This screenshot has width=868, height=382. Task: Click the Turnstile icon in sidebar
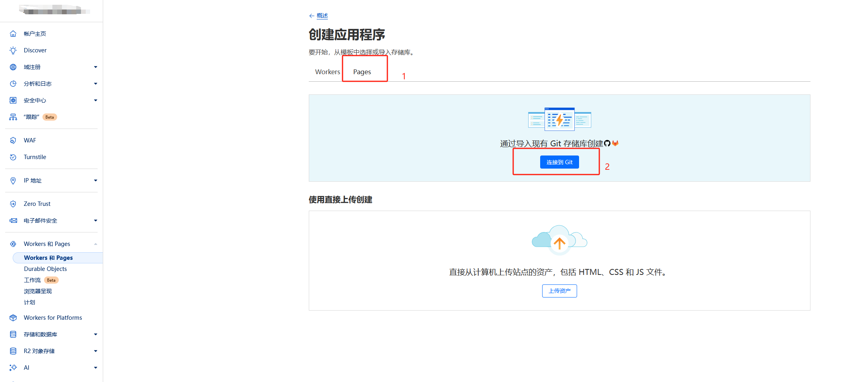[13, 157]
